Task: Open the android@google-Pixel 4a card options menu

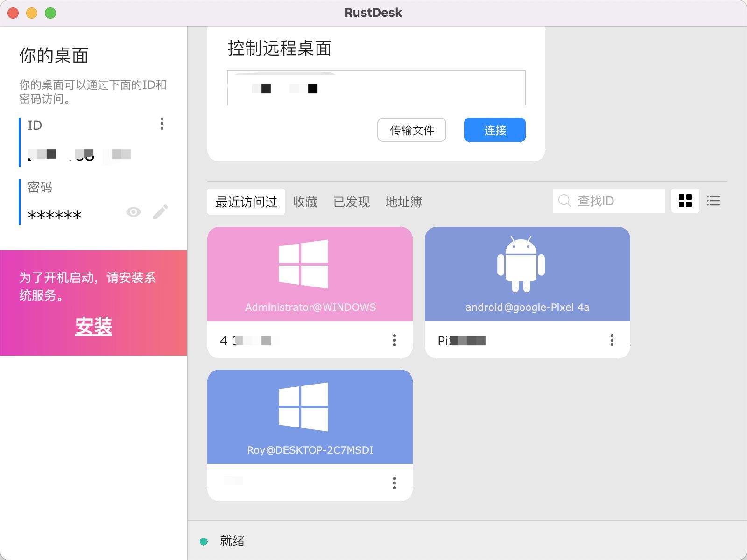Action: click(x=612, y=340)
